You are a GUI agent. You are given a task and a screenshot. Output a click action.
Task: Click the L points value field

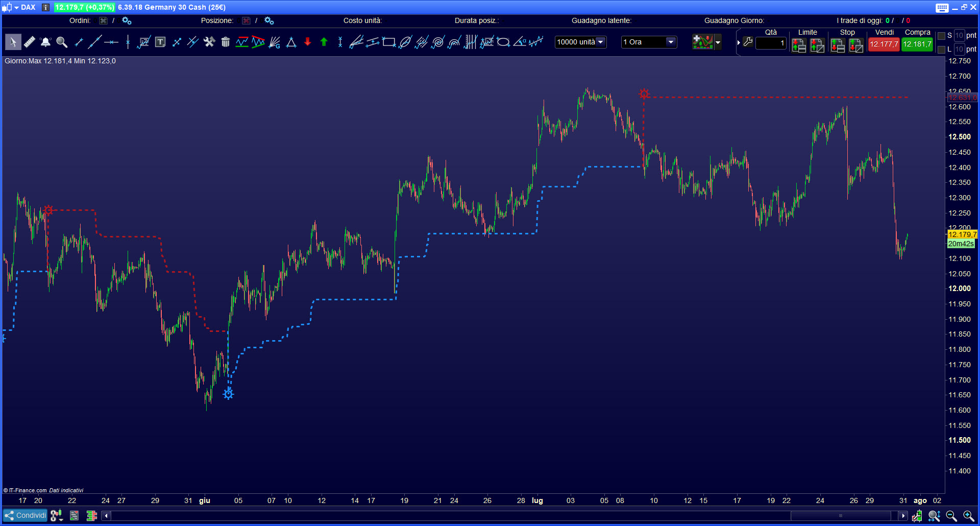[x=959, y=49]
